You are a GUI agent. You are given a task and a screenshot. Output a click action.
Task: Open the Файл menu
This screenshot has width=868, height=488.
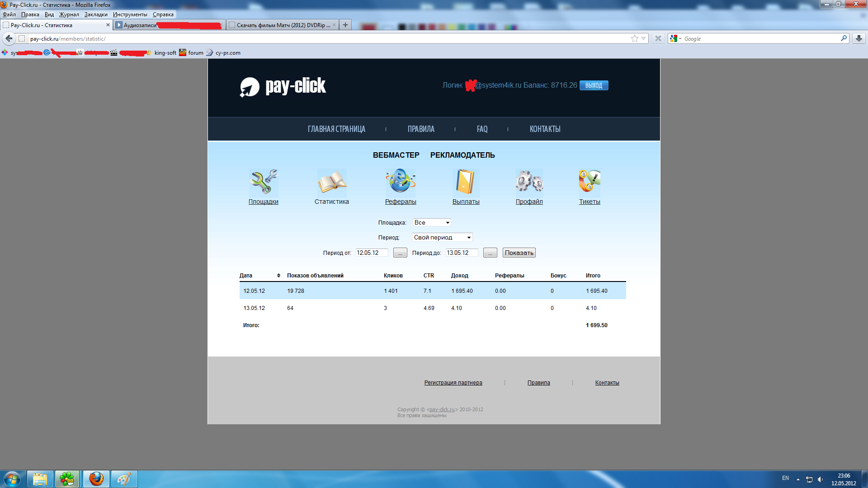tap(9, 14)
